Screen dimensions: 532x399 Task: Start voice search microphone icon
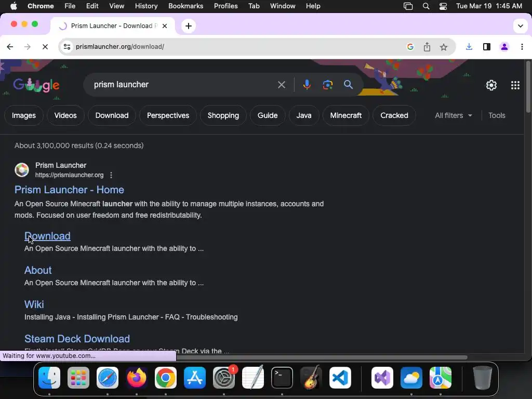307,85
